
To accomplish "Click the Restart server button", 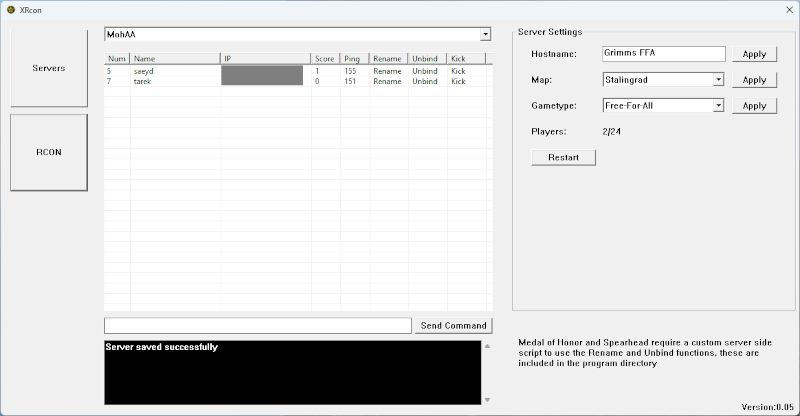I will [x=563, y=157].
